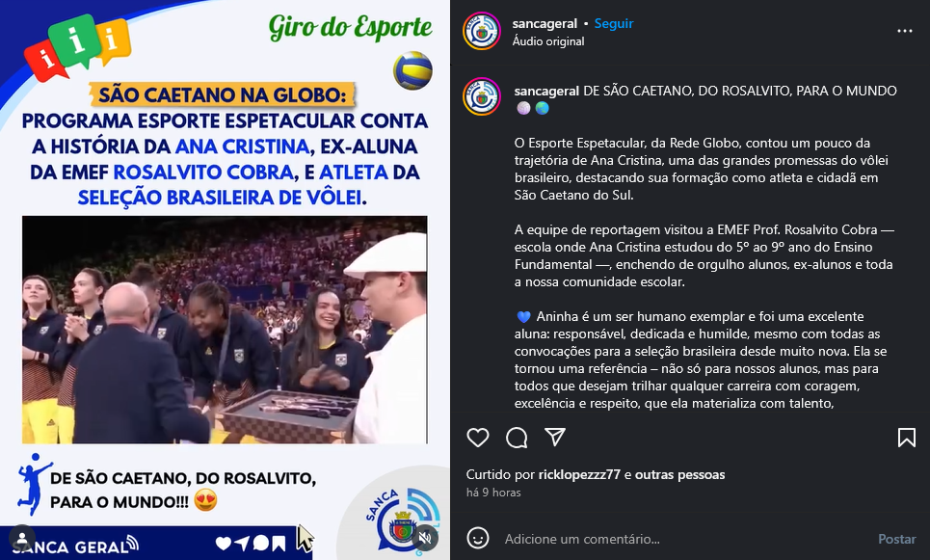Unmute the video with the speaker icon

pos(425,538)
